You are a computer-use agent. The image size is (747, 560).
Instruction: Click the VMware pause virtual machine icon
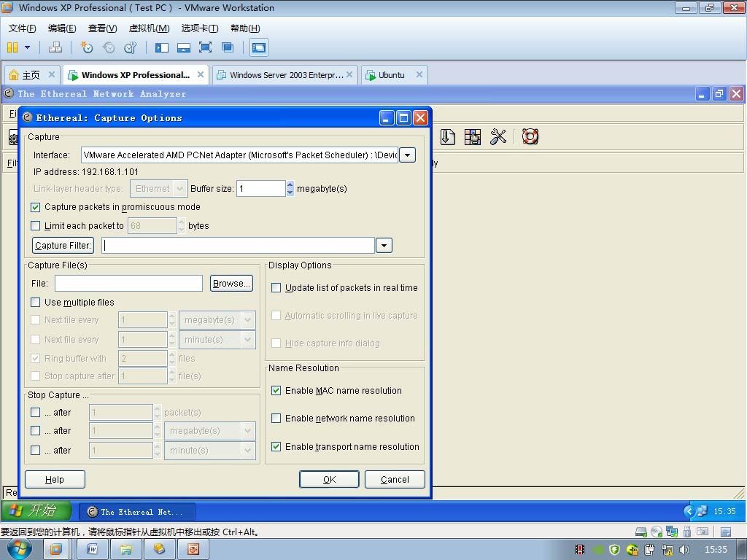(x=12, y=47)
